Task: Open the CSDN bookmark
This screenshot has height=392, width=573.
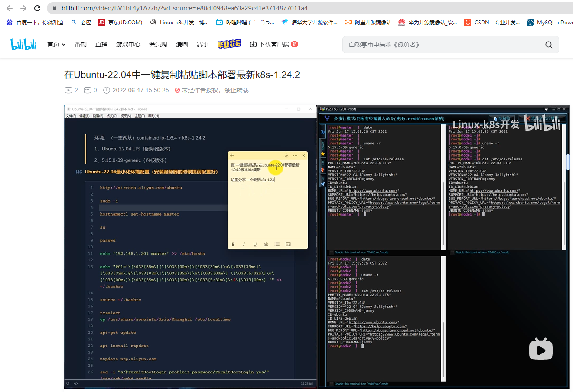Action: pos(492,22)
